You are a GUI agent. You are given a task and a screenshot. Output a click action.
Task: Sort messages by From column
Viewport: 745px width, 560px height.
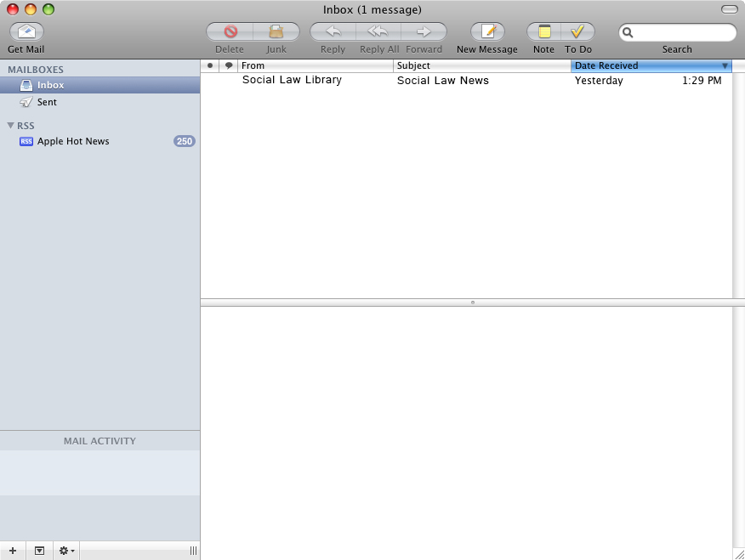[x=316, y=65]
